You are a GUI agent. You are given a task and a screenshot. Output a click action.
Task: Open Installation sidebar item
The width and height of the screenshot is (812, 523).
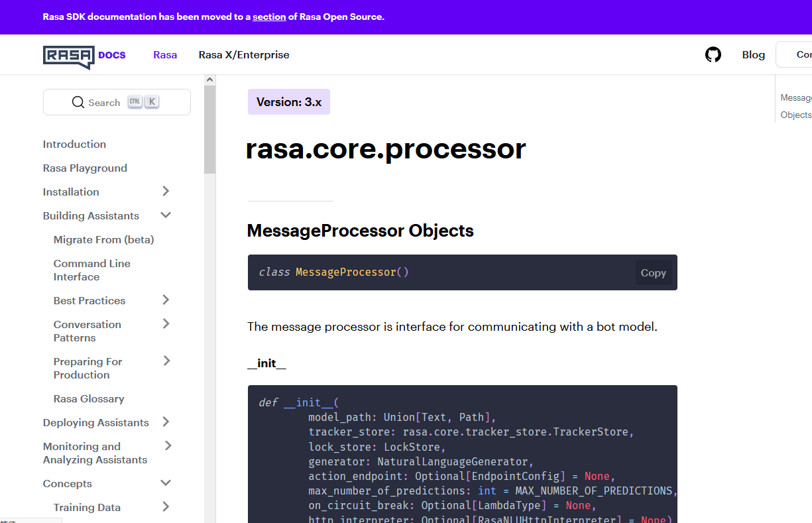click(71, 192)
